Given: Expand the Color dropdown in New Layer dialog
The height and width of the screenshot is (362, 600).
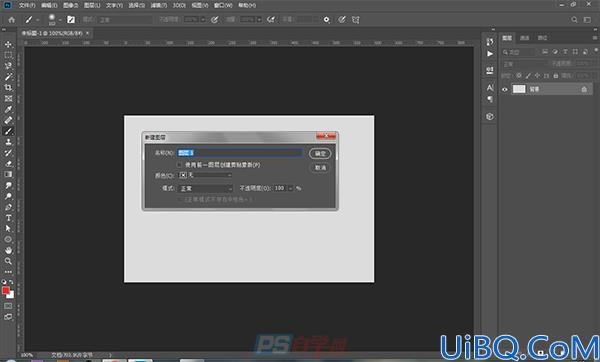Looking at the screenshot, I should (x=205, y=175).
